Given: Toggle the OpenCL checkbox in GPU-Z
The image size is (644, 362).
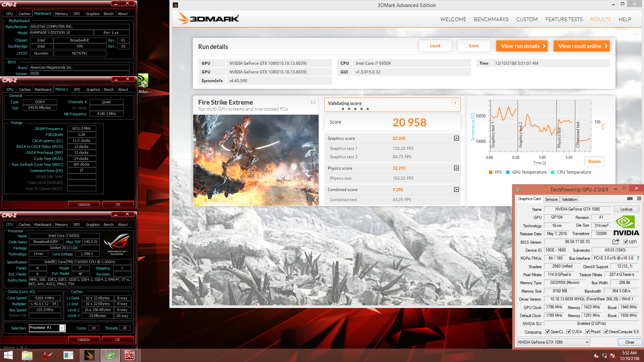Looking at the screenshot, I should click(547, 332).
